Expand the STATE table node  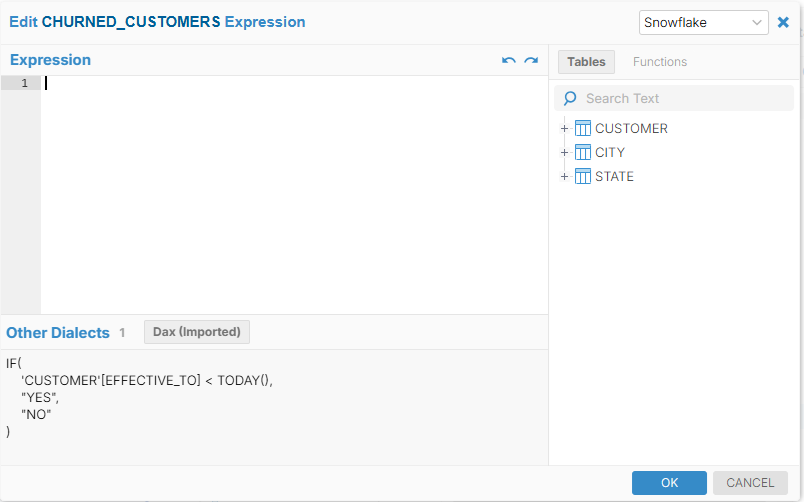click(564, 176)
